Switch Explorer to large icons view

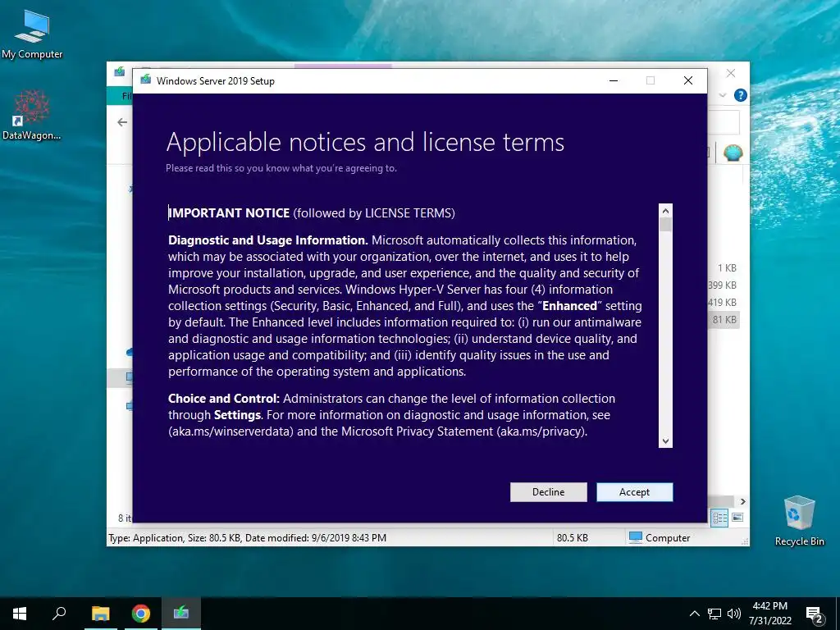(x=737, y=518)
